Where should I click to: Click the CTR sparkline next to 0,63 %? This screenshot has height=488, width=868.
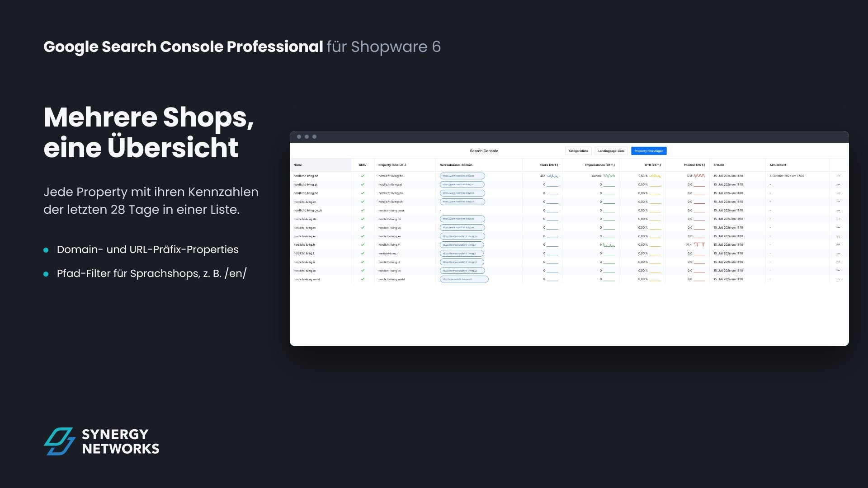click(x=655, y=176)
